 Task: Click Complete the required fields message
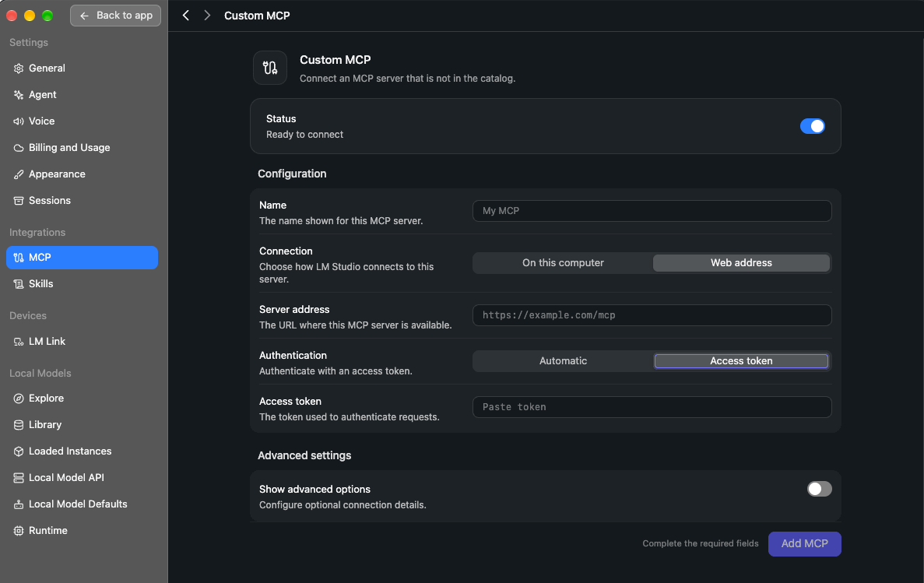click(700, 543)
